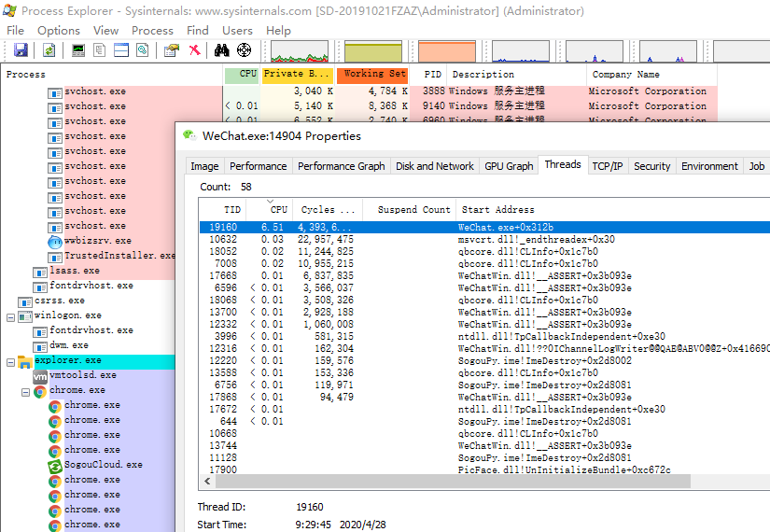Click the Show Process Tree toolbar icon
The image size is (770, 532).
(100, 50)
